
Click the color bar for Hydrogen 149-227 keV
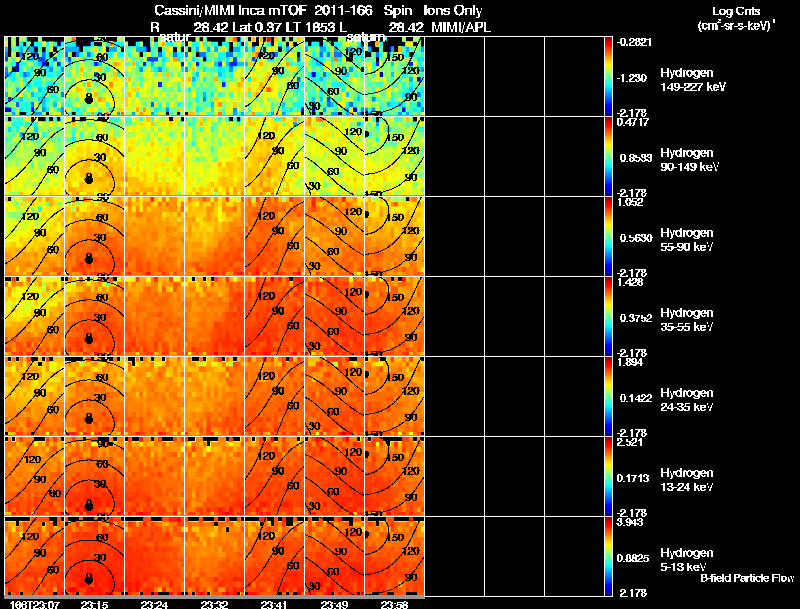point(608,76)
